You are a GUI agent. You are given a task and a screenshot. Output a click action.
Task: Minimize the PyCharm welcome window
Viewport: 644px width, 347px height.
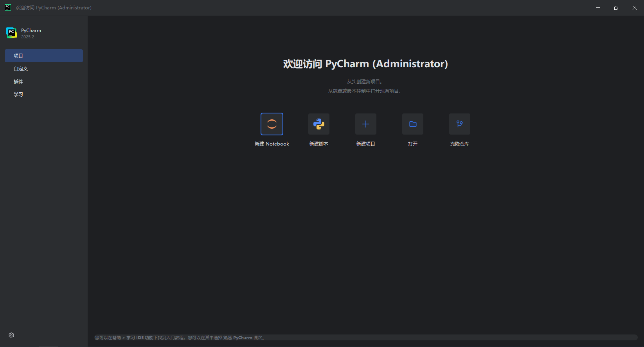[x=598, y=8]
